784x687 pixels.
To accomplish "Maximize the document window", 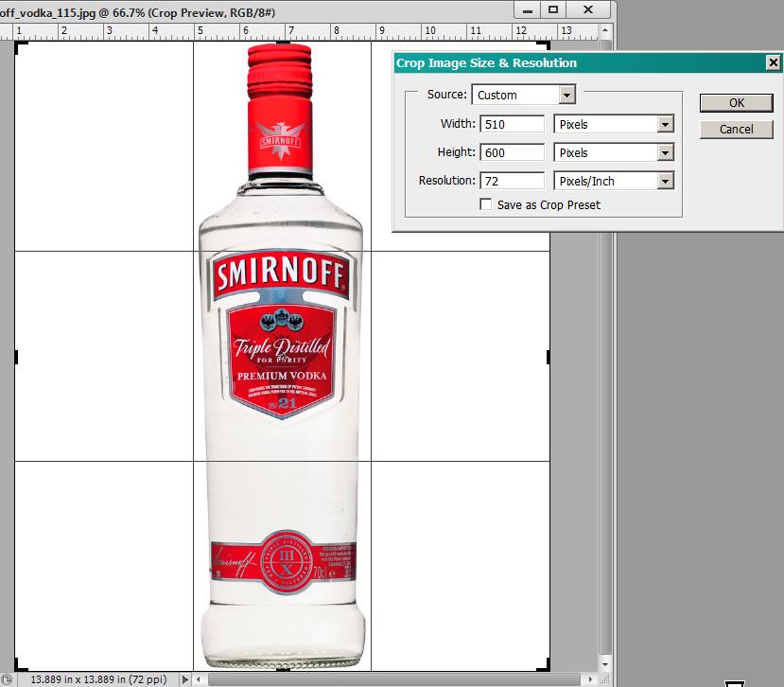I will 553,9.
